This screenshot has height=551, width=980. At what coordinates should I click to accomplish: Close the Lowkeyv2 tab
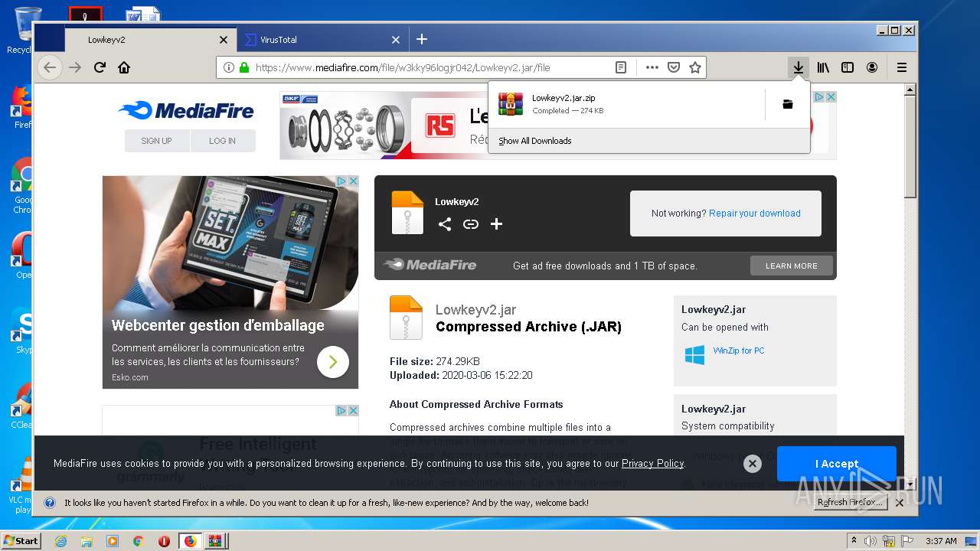pyautogui.click(x=224, y=40)
